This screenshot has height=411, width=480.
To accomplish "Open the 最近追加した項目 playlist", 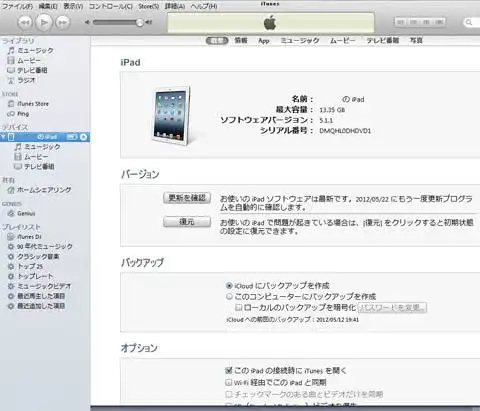I will (36, 306).
